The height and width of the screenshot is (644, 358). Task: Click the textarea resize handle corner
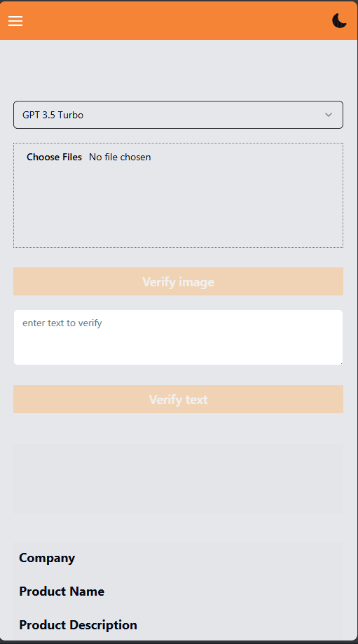click(x=340, y=363)
